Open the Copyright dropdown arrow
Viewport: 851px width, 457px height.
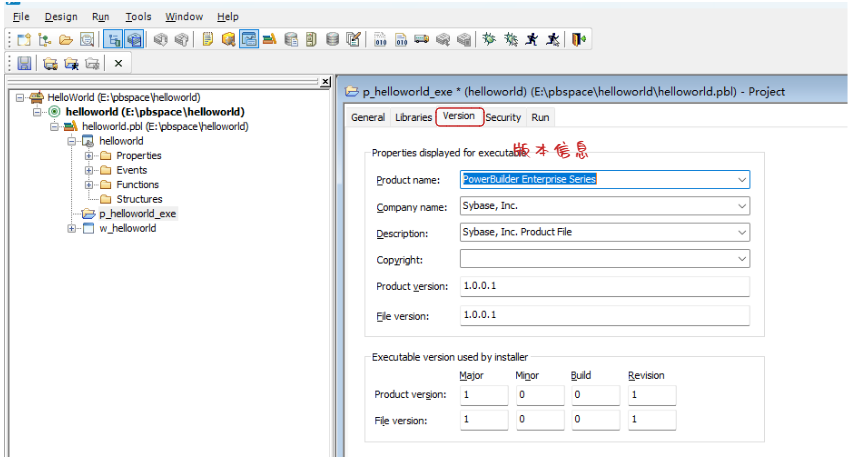(741, 259)
